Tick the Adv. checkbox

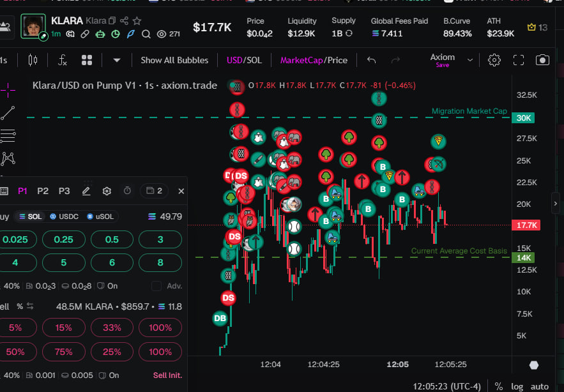(156, 286)
